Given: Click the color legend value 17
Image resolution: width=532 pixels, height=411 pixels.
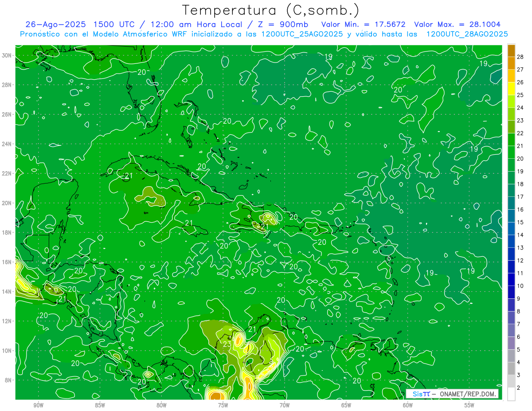Looking at the screenshot, I should coord(520,197).
